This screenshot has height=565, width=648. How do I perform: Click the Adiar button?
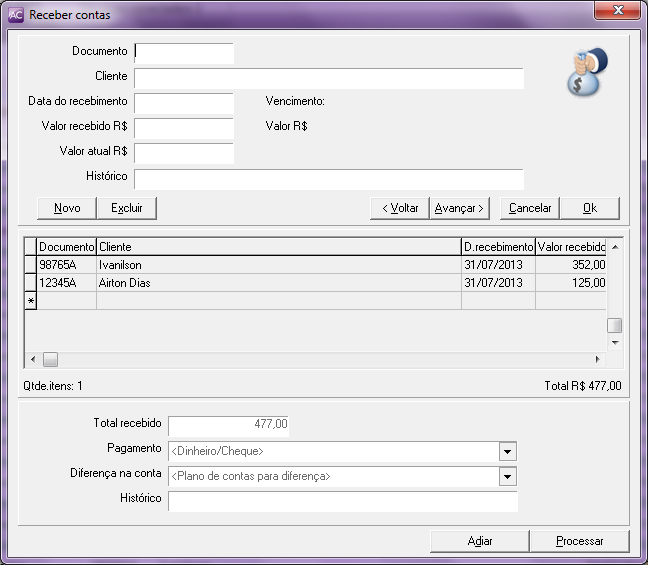pos(480,541)
